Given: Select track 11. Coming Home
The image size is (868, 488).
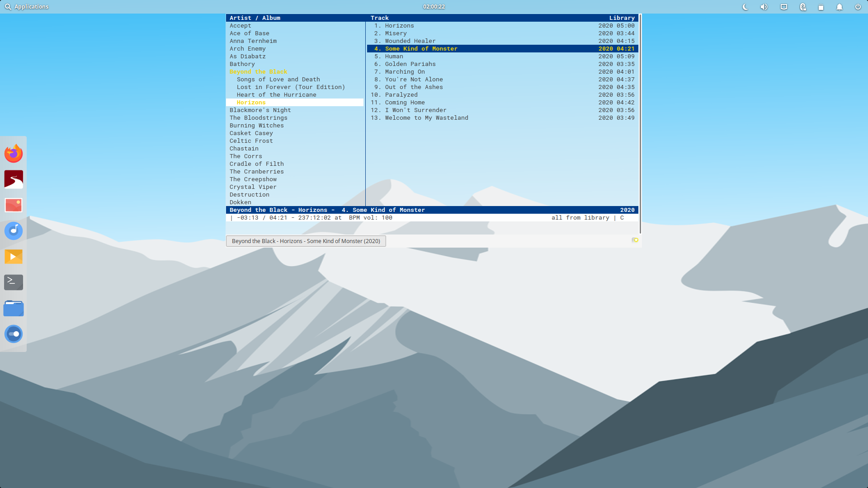Looking at the screenshot, I should [503, 103].
